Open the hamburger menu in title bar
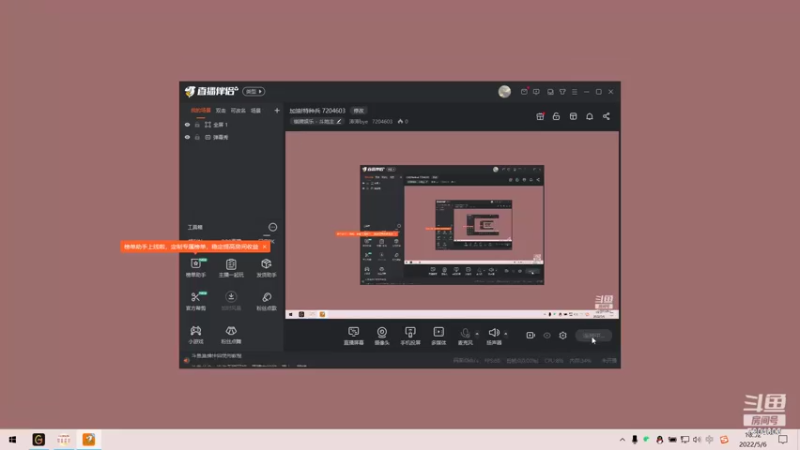 574,92
